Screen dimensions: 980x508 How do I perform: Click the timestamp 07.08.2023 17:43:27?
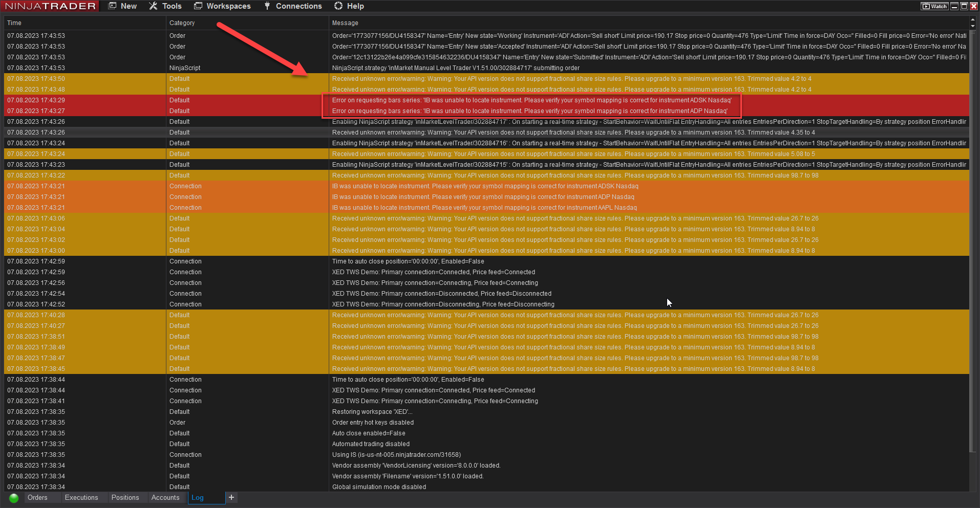(x=36, y=111)
